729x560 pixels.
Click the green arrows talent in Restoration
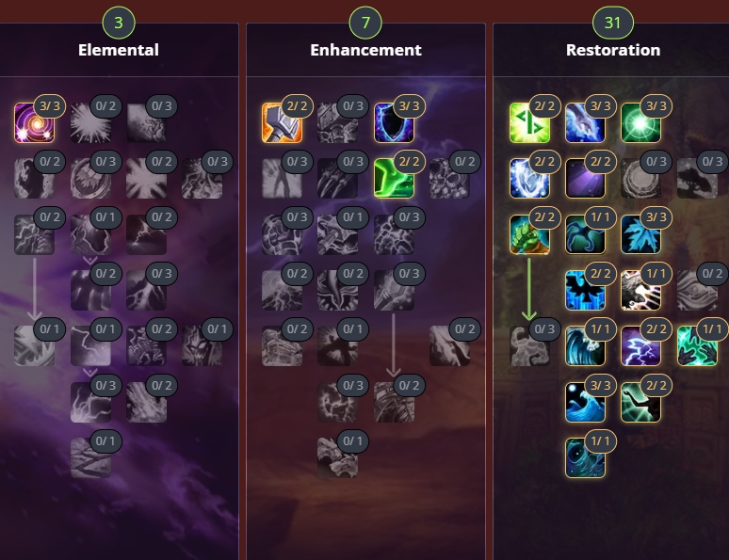coord(529,122)
